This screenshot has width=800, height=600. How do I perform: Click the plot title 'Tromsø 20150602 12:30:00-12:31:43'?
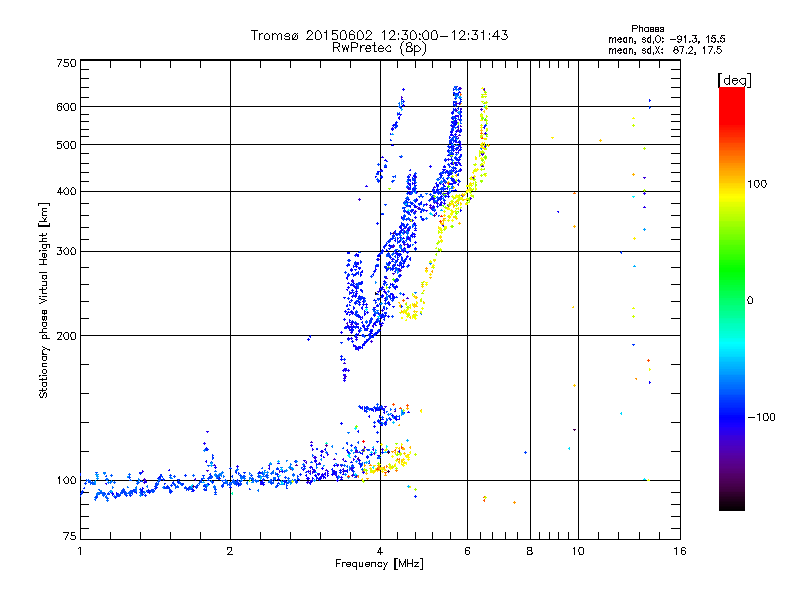tap(379, 35)
